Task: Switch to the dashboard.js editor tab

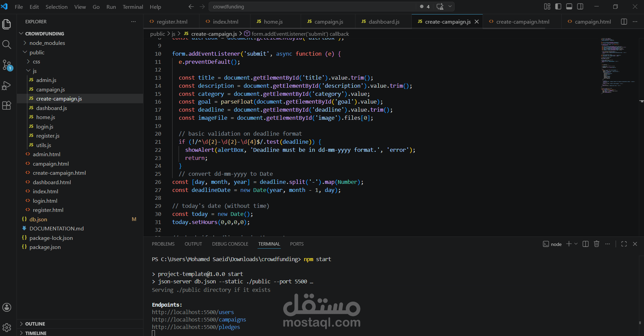Action: click(x=383, y=22)
